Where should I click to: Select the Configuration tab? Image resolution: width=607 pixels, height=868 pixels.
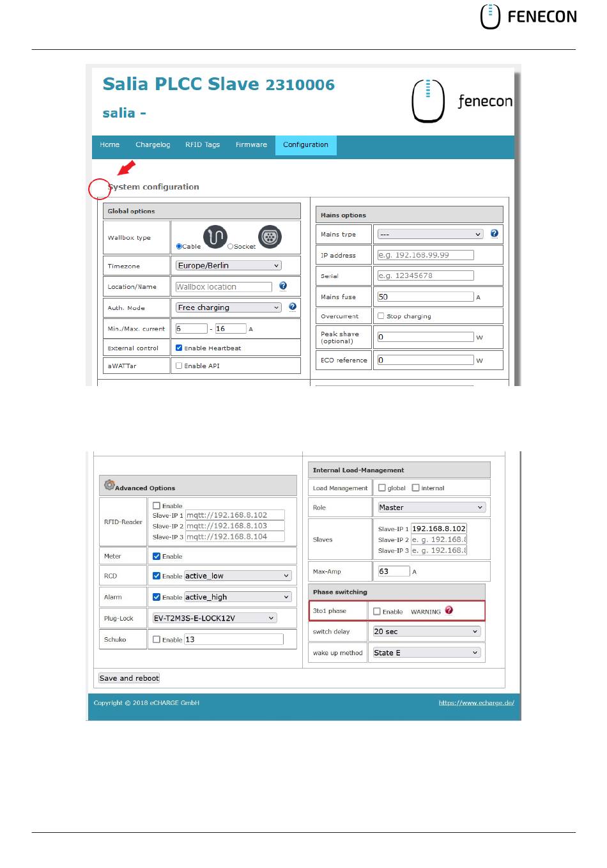tap(305, 145)
